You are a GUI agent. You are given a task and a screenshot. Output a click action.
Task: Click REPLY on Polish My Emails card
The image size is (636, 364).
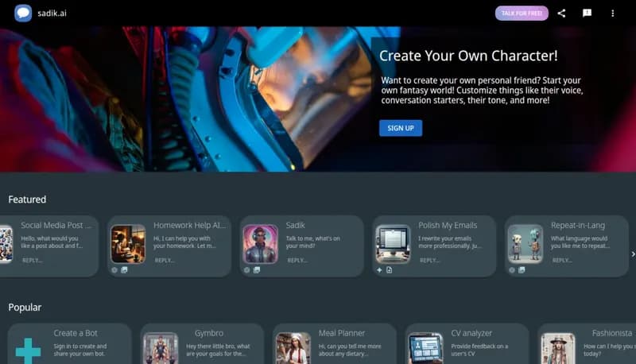[x=429, y=260]
